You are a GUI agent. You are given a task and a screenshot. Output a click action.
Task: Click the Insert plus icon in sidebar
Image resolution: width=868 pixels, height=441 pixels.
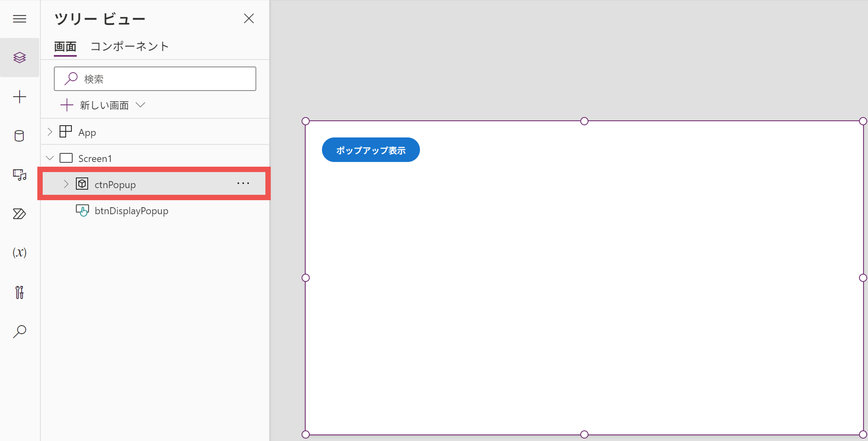tap(19, 97)
